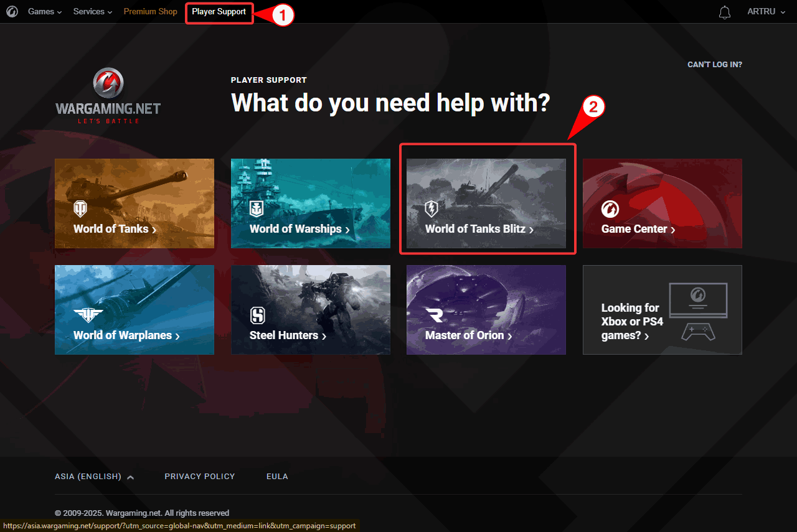Image resolution: width=797 pixels, height=532 pixels.
Task: Click the copyright text '© 2009-2025. Wargaming.net'
Action: point(108,513)
